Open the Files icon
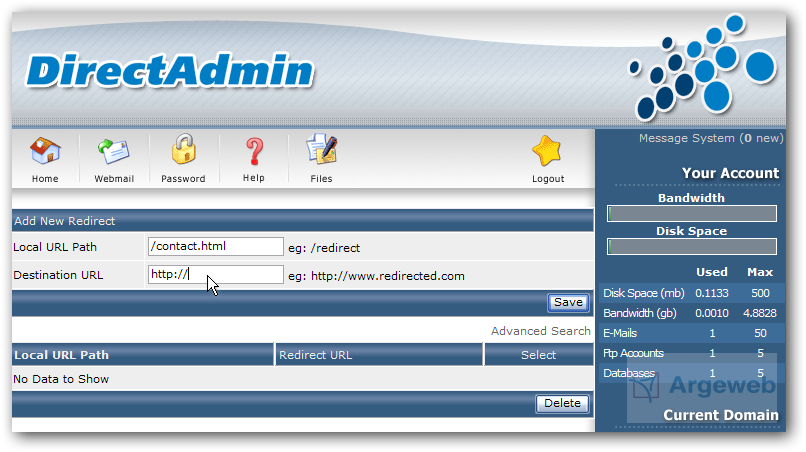 pos(322,149)
